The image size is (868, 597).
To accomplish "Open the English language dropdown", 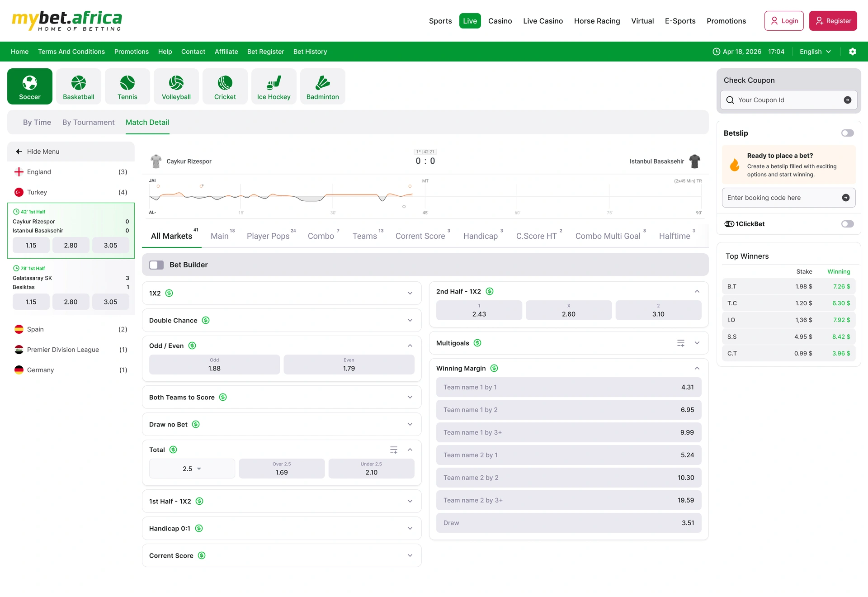I will pos(816,52).
